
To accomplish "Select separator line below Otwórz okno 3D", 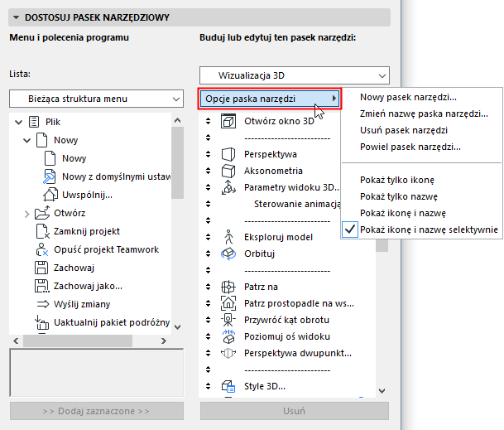I will click(x=287, y=138).
